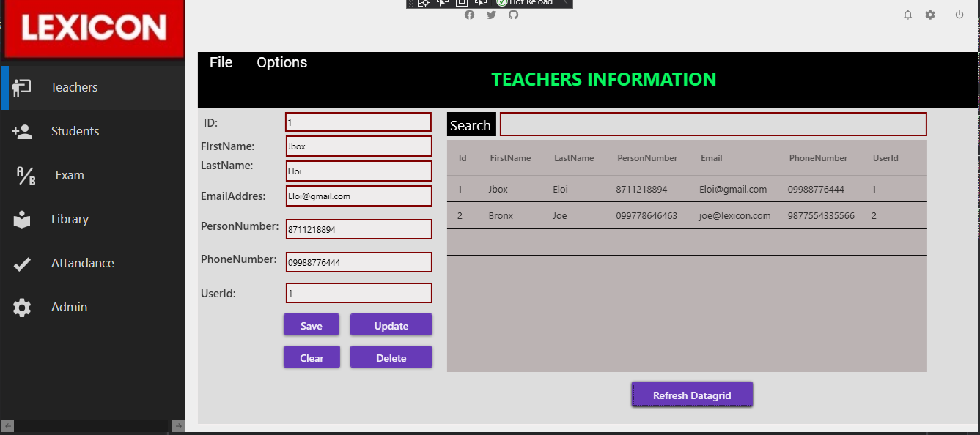Click the GitHub icon above the app
The image size is (980, 435).
(x=513, y=15)
